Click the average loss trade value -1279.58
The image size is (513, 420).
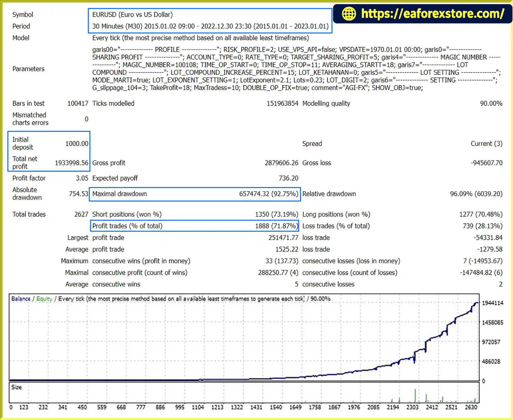pyautogui.click(x=489, y=249)
